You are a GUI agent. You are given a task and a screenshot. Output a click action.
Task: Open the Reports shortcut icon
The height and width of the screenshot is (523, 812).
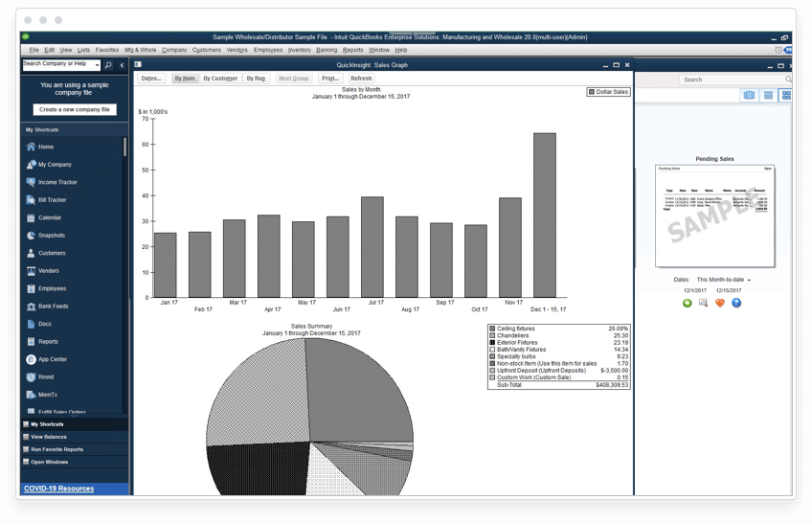pyautogui.click(x=31, y=341)
